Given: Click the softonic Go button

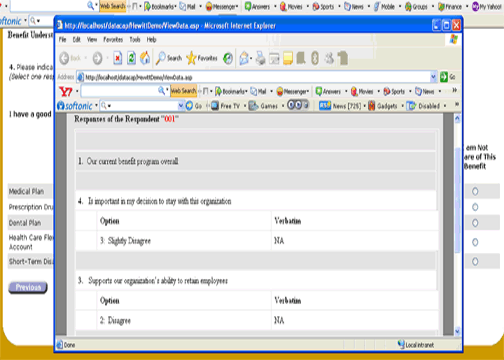Looking at the screenshot, I should pos(194,106).
